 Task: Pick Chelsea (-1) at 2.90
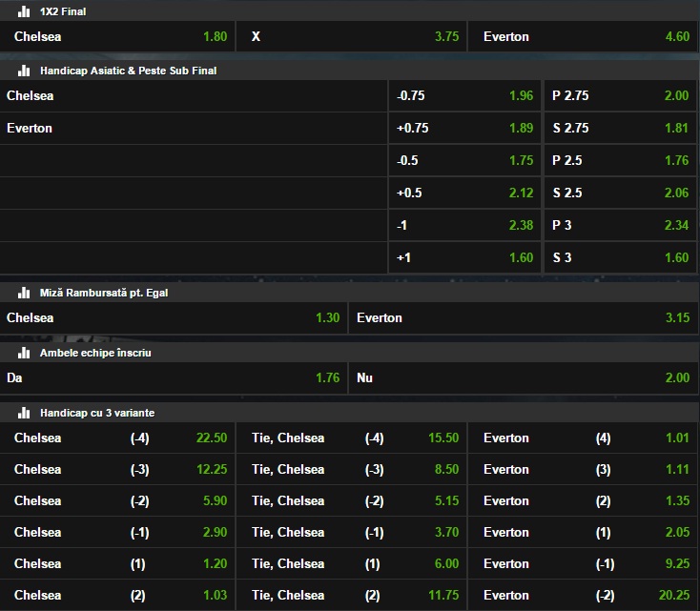(117, 533)
